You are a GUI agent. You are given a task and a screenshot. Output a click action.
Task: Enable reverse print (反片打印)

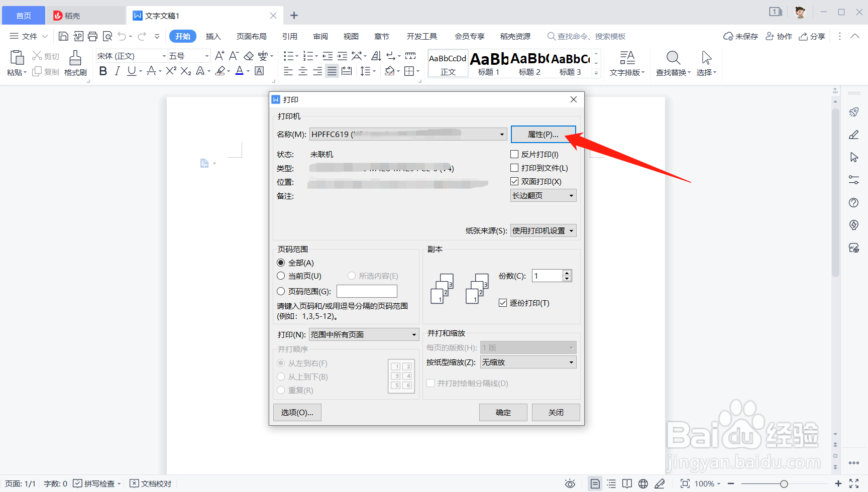pyautogui.click(x=514, y=154)
